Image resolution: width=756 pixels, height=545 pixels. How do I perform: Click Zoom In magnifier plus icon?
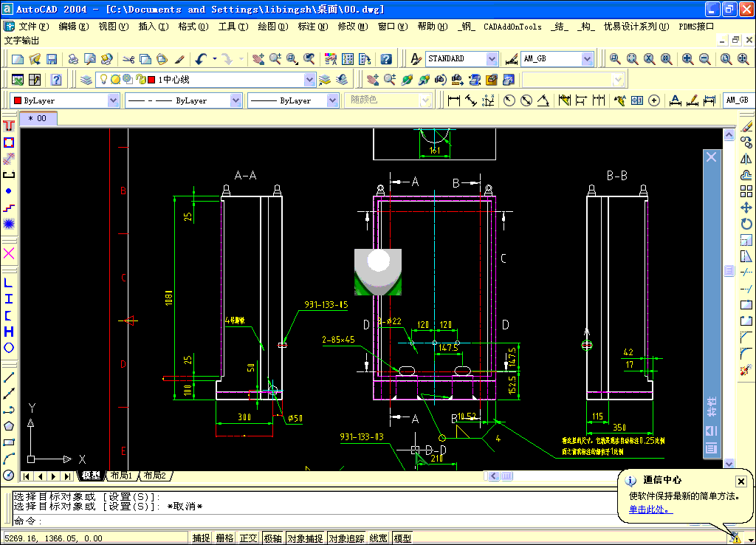coord(687,59)
